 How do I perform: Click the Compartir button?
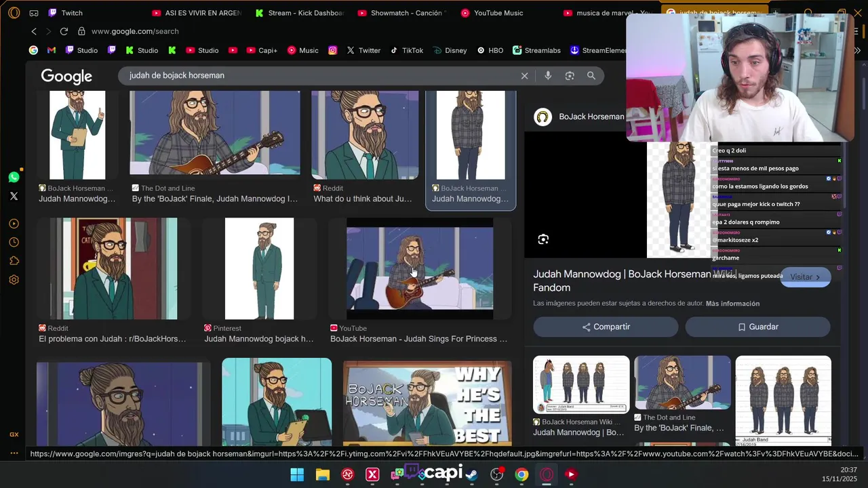606,327
